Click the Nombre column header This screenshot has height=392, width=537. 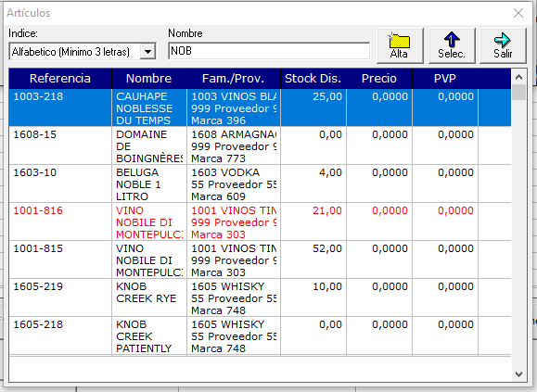pos(149,79)
